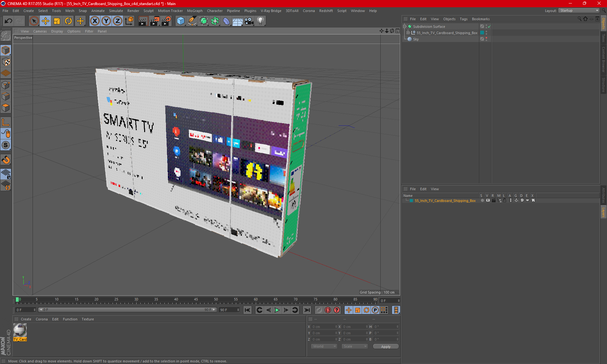607x364 pixels.
Task: Play the animation forward
Action: click(x=277, y=310)
